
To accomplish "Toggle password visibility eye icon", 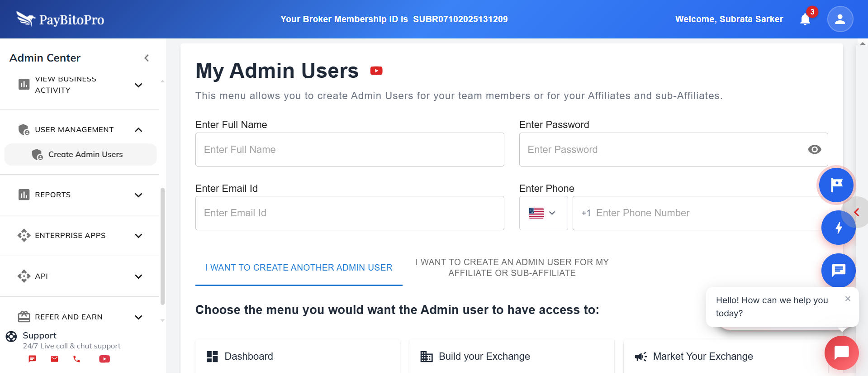I will tap(814, 150).
